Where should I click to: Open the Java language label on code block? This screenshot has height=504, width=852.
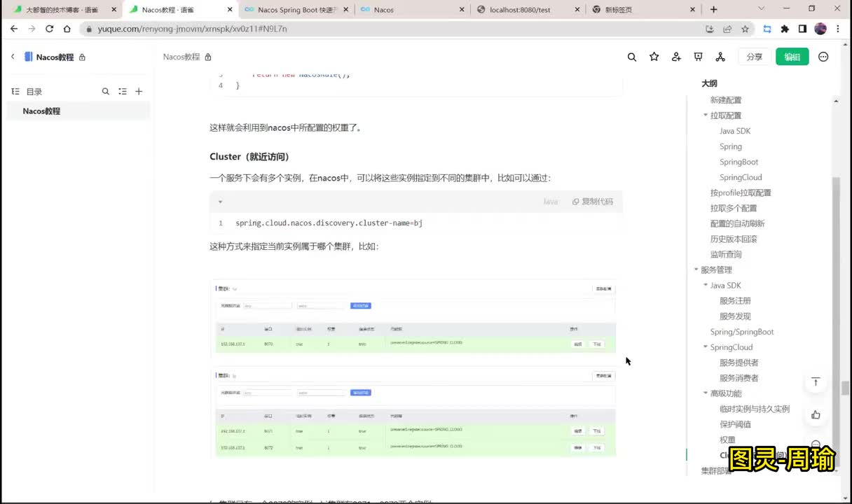tap(551, 202)
